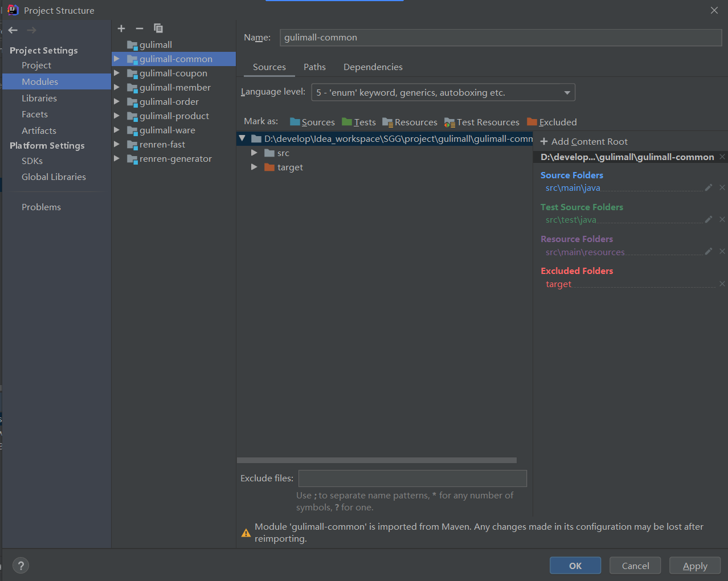Select the src folder icon
Image resolution: width=728 pixels, height=581 pixels.
click(x=269, y=153)
